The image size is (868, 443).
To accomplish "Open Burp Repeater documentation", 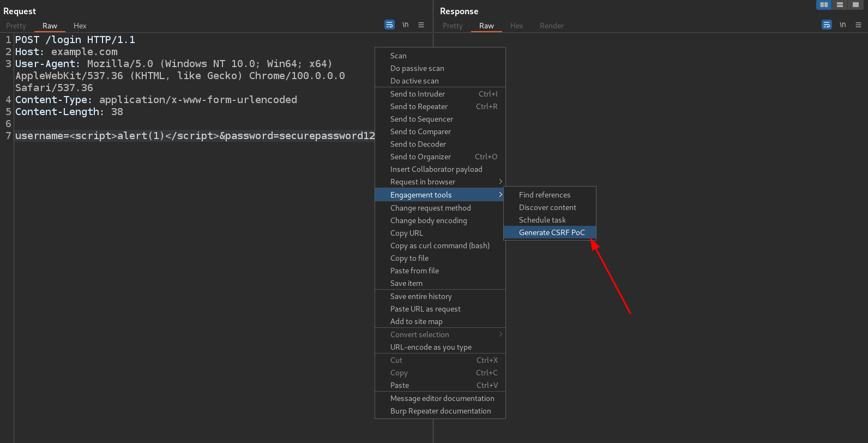I will point(440,411).
